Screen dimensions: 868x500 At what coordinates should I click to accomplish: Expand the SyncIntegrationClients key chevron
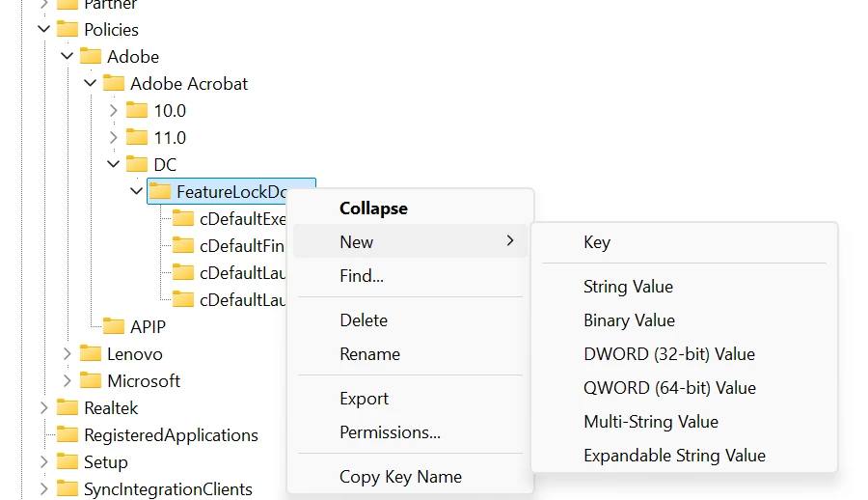coord(43,489)
